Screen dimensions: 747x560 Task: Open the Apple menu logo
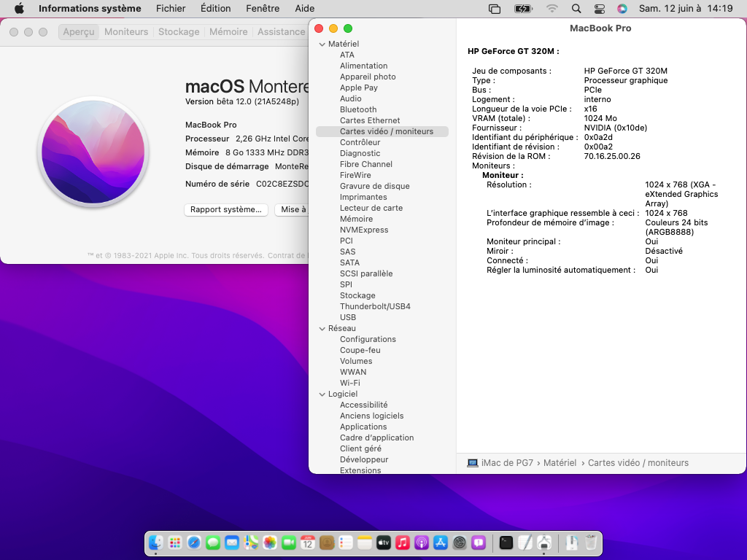coord(20,9)
